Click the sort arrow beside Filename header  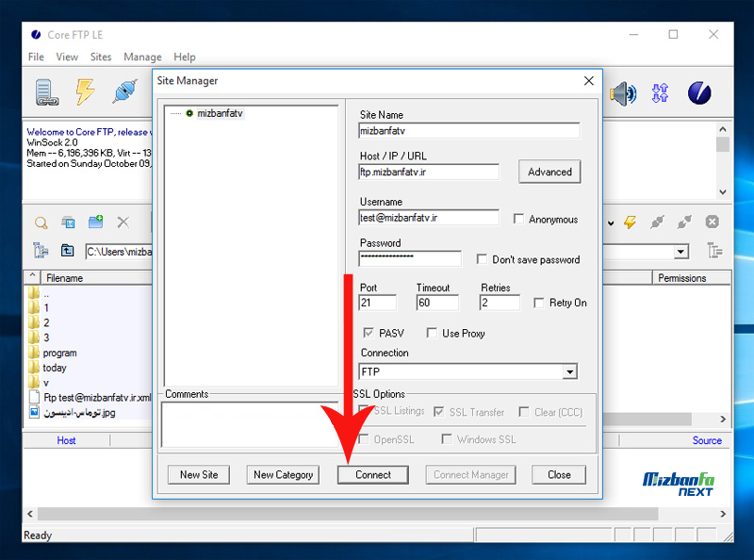tap(32, 276)
